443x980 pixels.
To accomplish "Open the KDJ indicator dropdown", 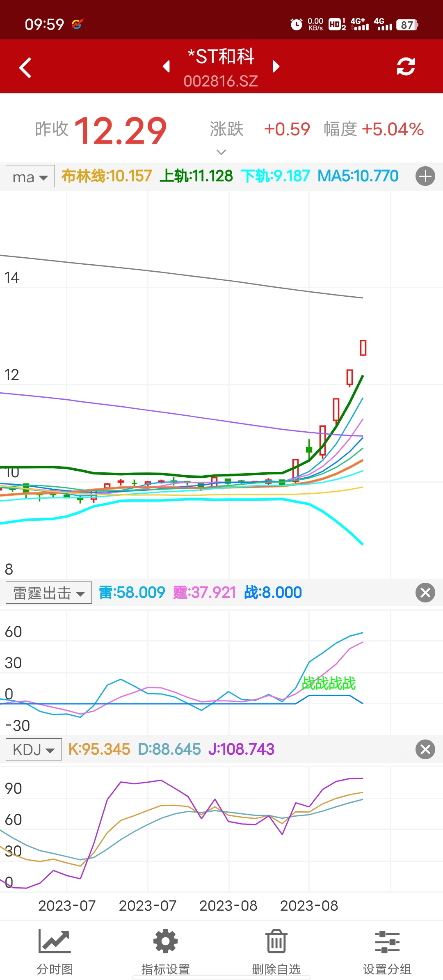I will pyautogui.click(x=34, y=750).
